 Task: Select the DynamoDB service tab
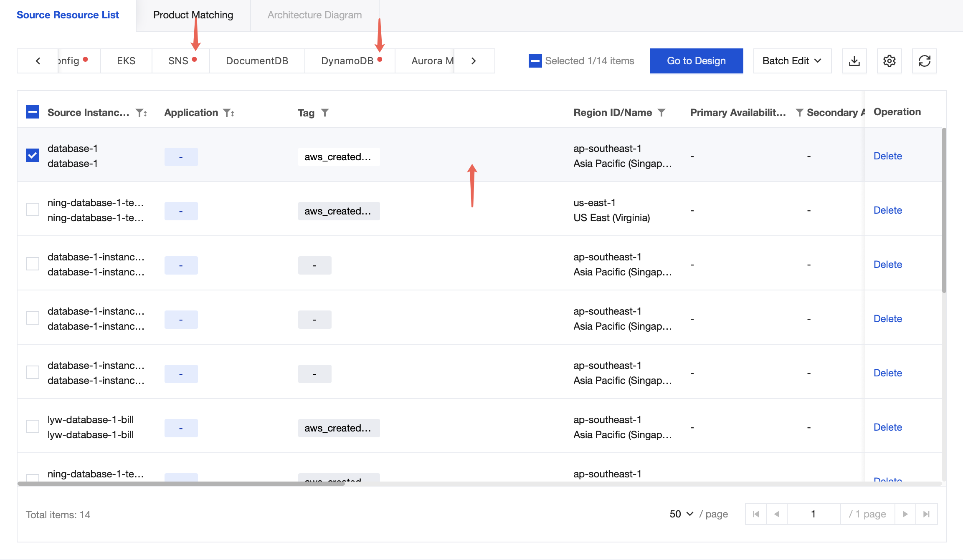[347, 61]
